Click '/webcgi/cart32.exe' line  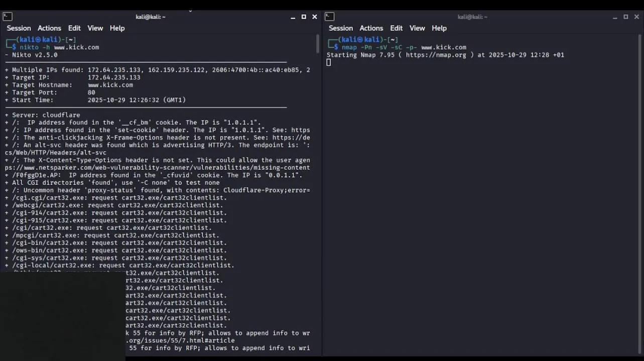click(114, 205)
